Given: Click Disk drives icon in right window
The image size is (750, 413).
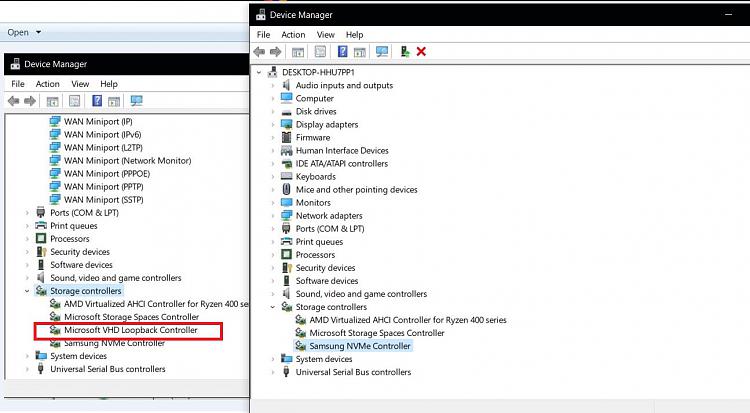Looking at the screenshot, I should 286,112.
